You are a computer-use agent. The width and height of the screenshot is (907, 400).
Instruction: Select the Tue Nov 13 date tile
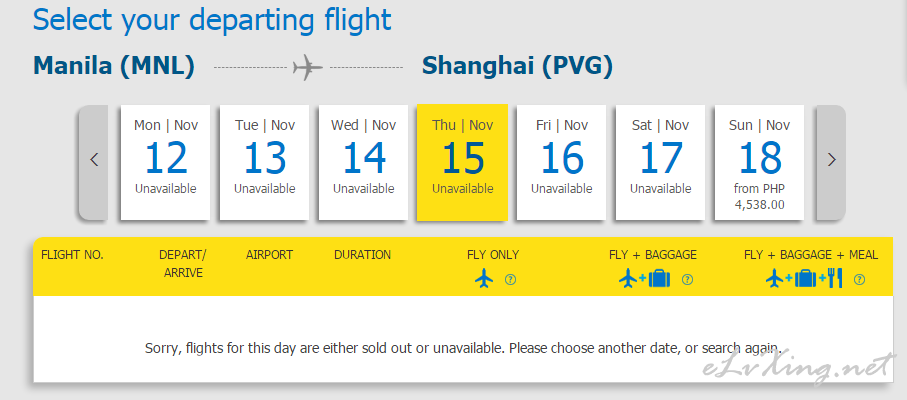coord(265,162)
